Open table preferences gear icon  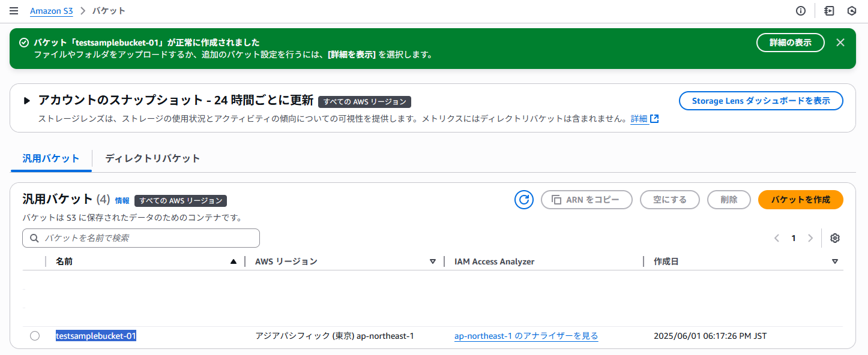tap(834, 238)
